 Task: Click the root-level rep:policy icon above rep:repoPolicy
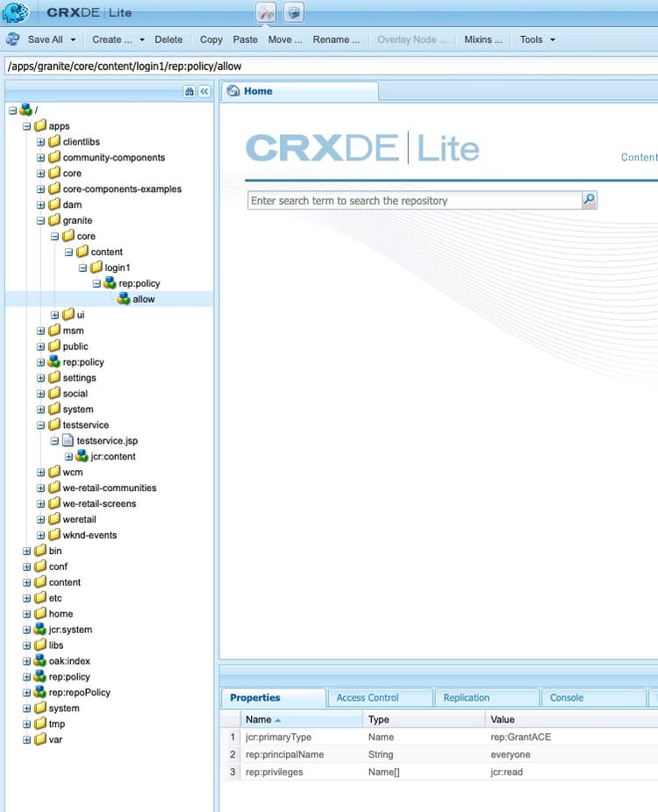pos(39,676)
